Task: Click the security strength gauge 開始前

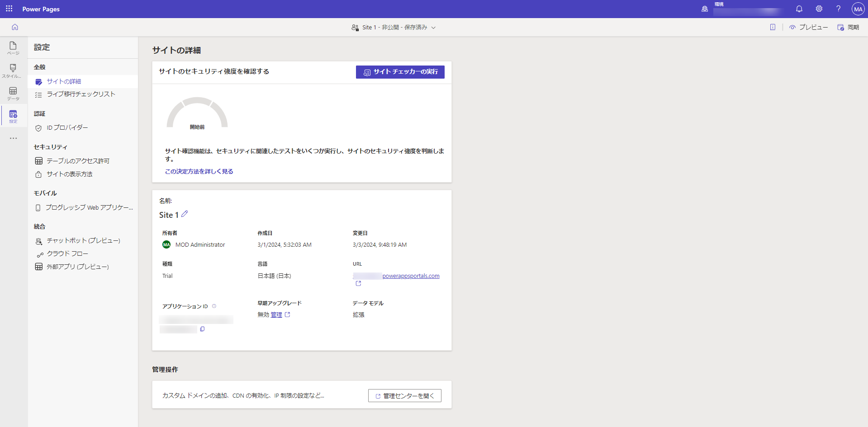Action: tap(197, 113)
